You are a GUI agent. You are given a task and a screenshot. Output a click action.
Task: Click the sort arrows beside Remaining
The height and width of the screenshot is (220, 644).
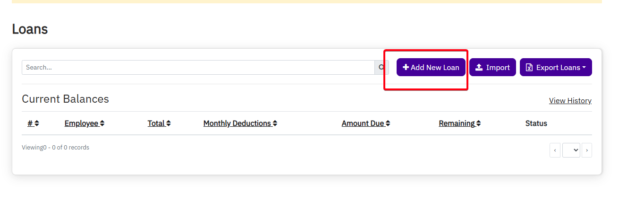478,123
